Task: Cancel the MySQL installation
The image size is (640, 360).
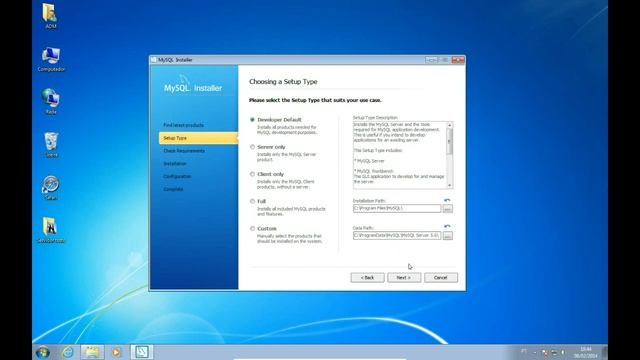Action: click(440, 278)
